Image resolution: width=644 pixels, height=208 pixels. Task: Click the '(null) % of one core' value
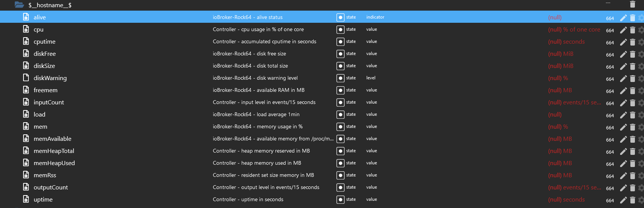pos(574,30)
